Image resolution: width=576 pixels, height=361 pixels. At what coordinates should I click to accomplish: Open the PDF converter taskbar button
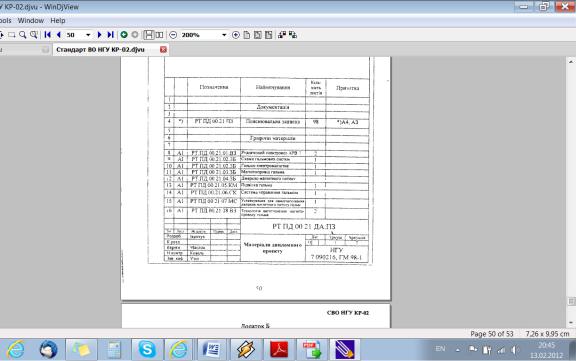coord(312,349)
